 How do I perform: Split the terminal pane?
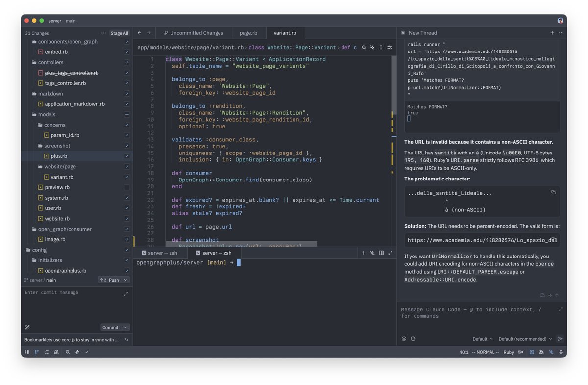[381, 253]
